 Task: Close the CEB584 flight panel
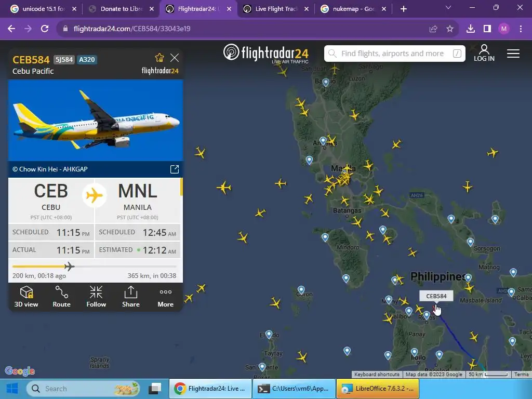point(175,58)
